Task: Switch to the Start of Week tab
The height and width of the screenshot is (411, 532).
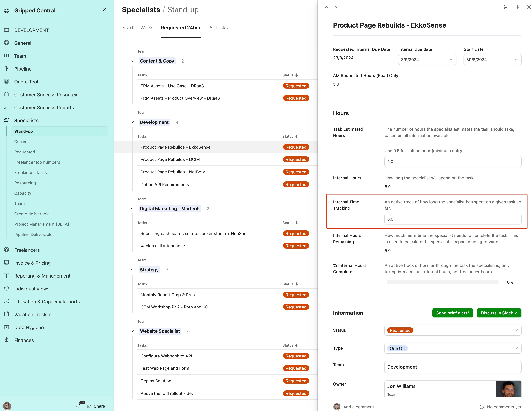Action: click(137, 28)
